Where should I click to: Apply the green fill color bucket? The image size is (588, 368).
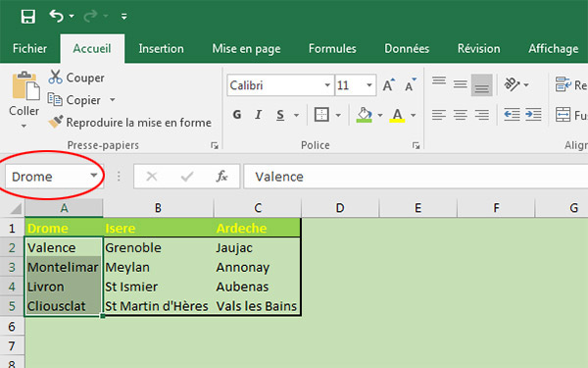(x=365, y=115)
